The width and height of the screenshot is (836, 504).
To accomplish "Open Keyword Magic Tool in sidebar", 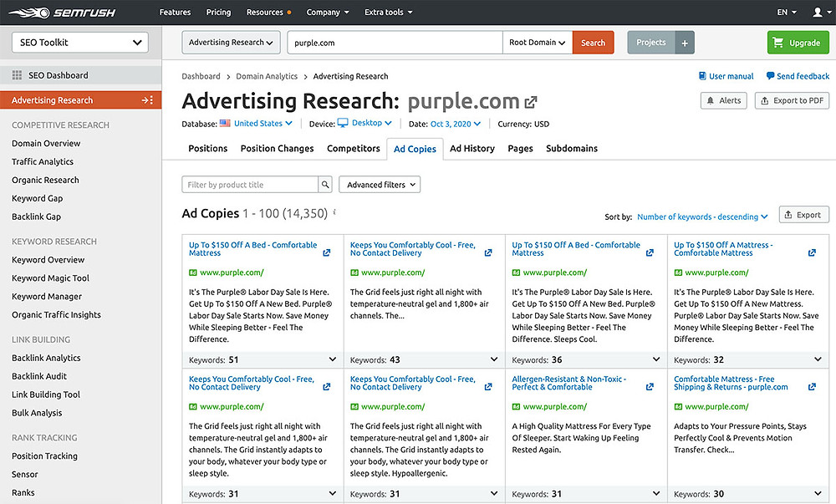I will tap(51, 278).
